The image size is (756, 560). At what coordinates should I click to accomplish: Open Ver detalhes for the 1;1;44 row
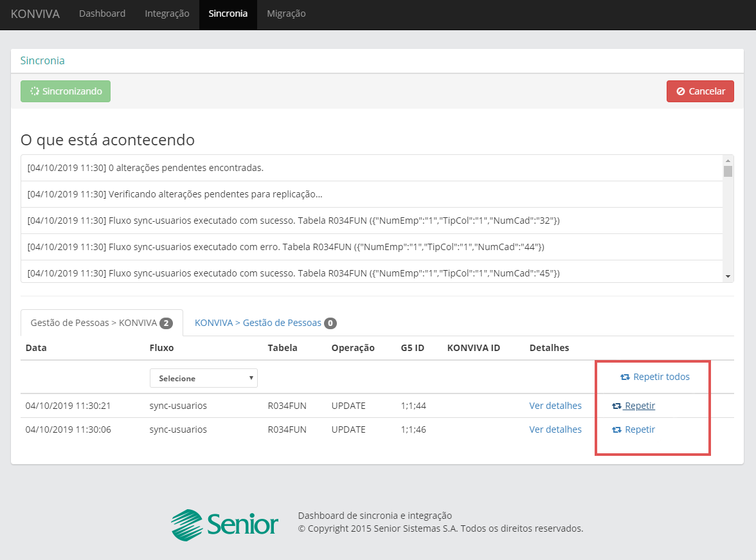[555, 406]
